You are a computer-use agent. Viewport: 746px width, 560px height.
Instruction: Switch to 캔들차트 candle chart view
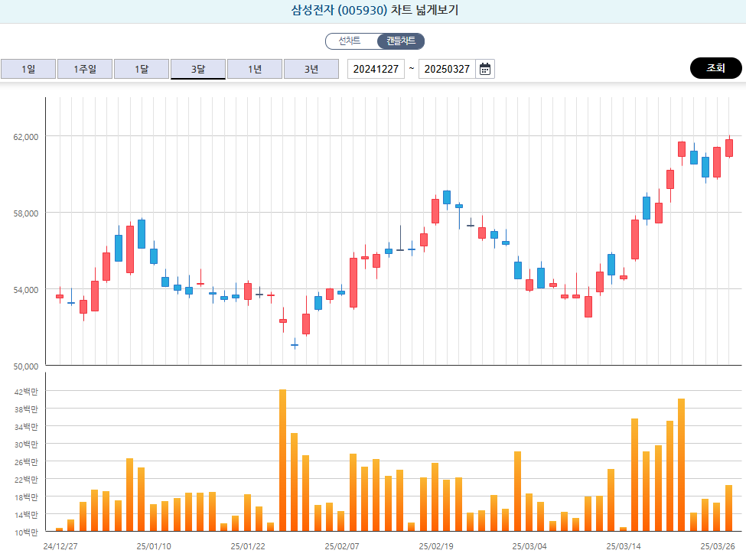[401, 41]
